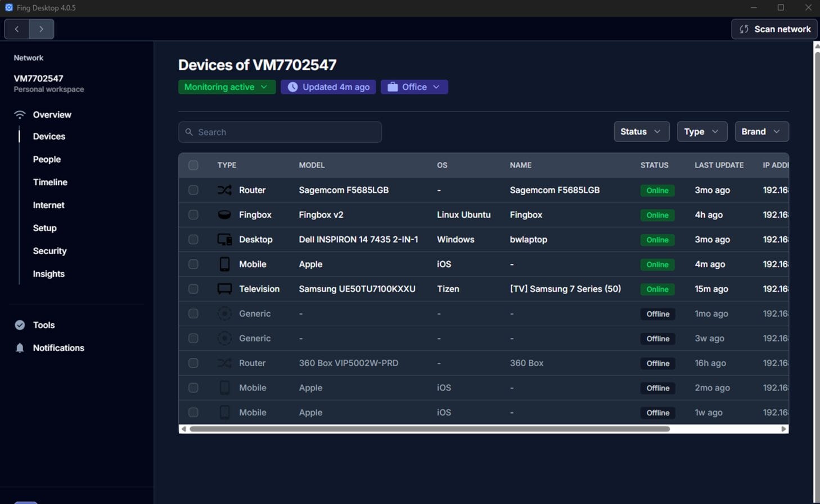Open the Internet sidebar link
The height and width of the screenshot is (504, 820).
[x=48, y=205]
